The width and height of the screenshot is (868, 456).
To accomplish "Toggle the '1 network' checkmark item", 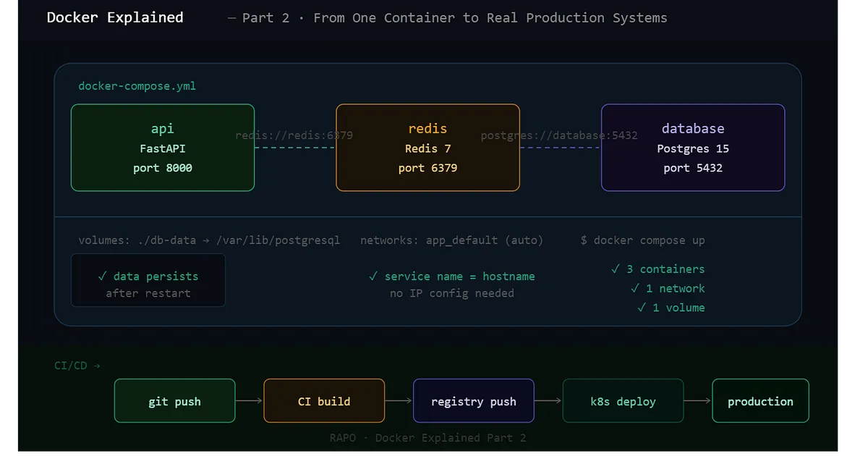I will click(x=668, y=288).
